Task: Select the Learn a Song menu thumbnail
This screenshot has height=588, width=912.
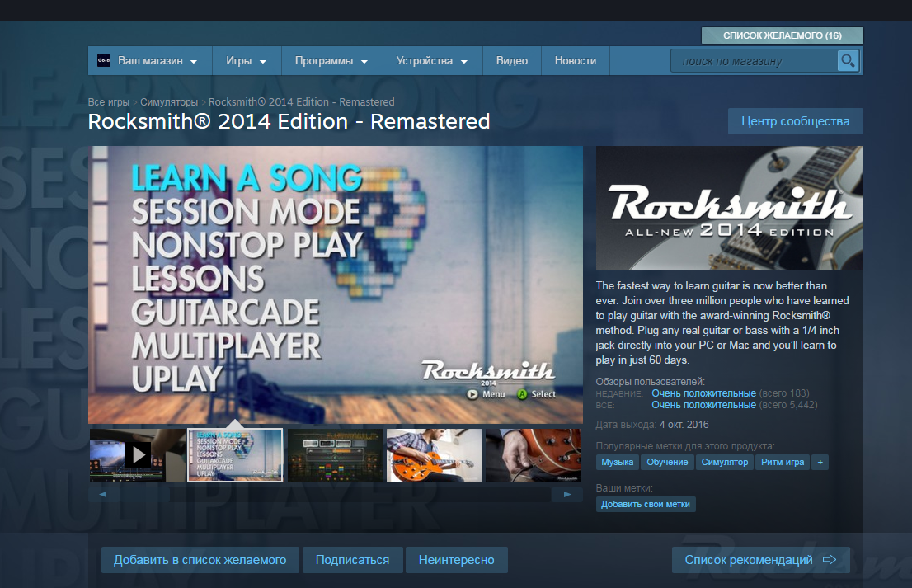Action: [x=235, y=455]
